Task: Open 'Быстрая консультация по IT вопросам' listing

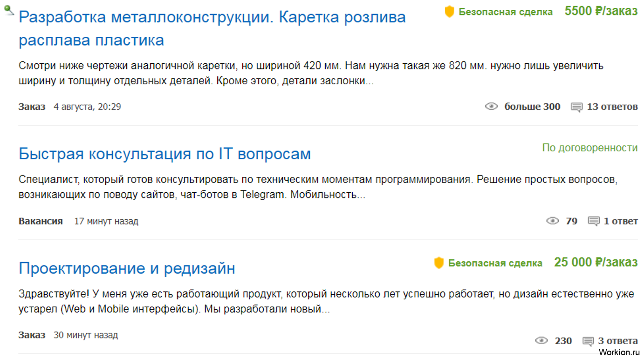Action: [x=164, y=154]
